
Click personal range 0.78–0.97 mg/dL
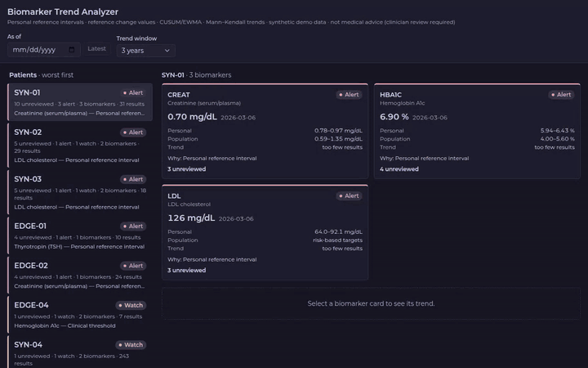[338, 131]
